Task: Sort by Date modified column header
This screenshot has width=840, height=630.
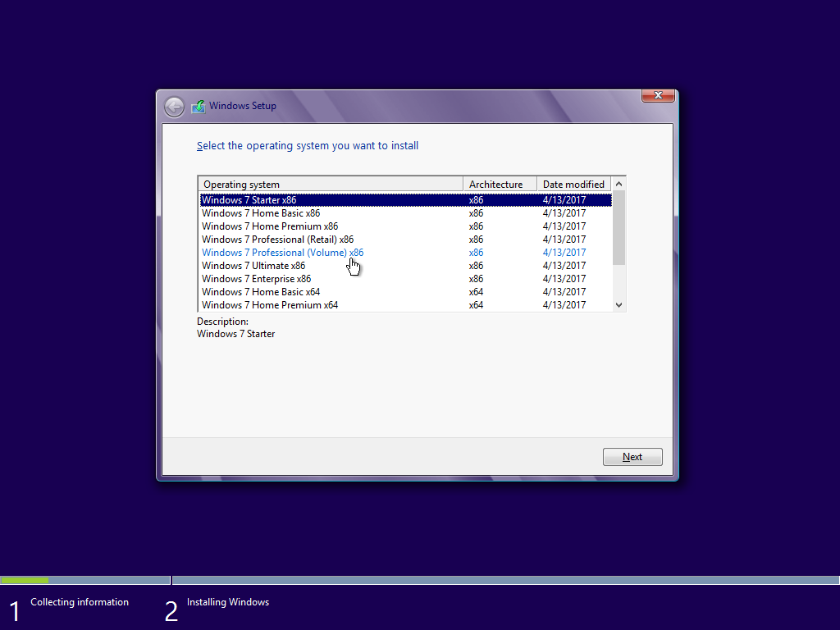Action: point(573,185)
